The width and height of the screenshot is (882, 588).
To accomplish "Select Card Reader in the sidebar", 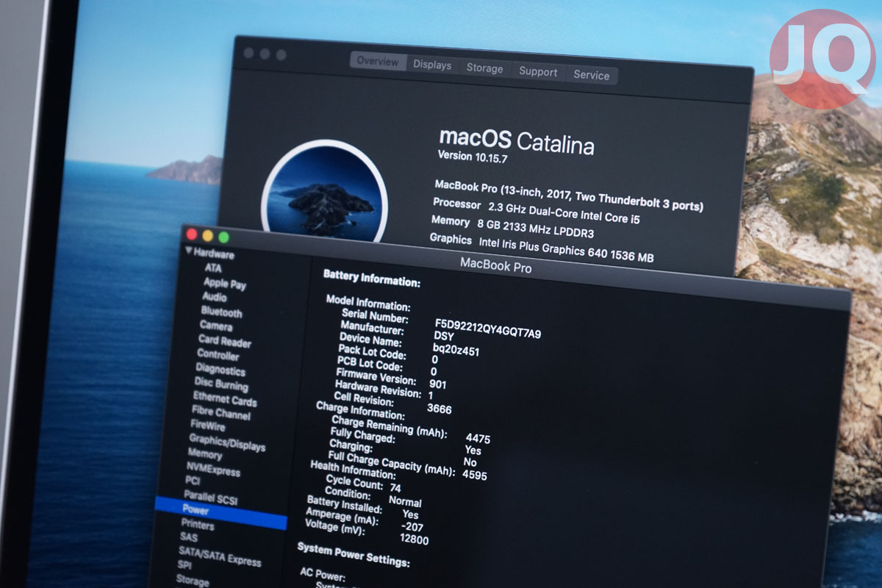I will (x=224, y=341).
